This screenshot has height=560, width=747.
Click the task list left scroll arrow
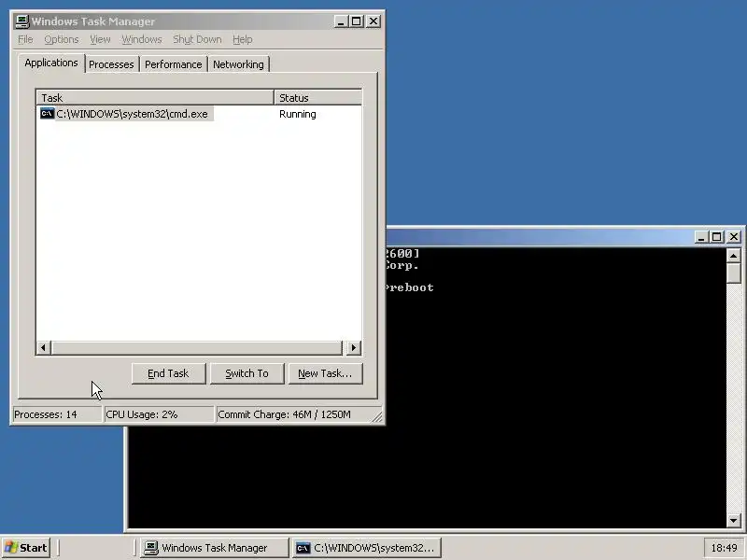[x=43, y=347]
